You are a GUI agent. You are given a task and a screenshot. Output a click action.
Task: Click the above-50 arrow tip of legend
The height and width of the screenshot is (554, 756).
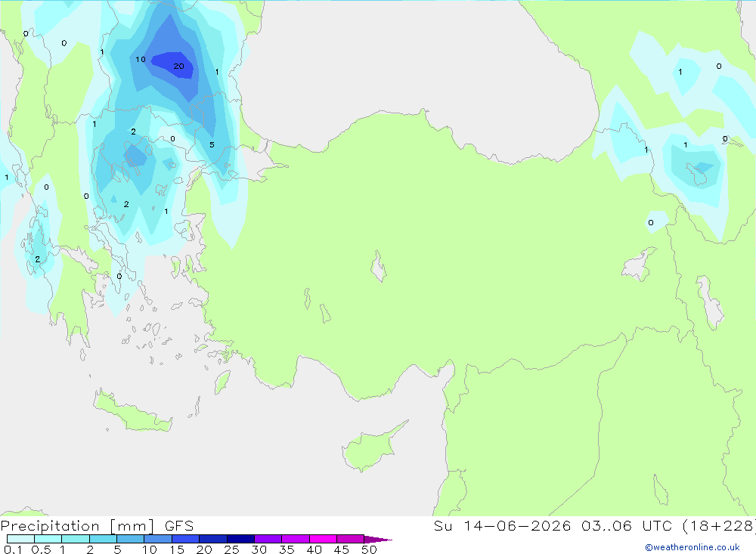coord(378,539)
